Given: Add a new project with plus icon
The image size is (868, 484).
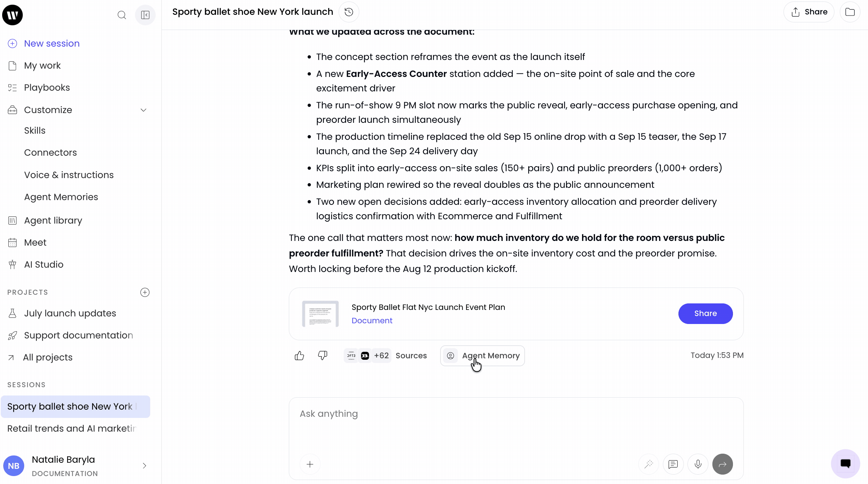Looking at the screenshot, I should point(145,292).
